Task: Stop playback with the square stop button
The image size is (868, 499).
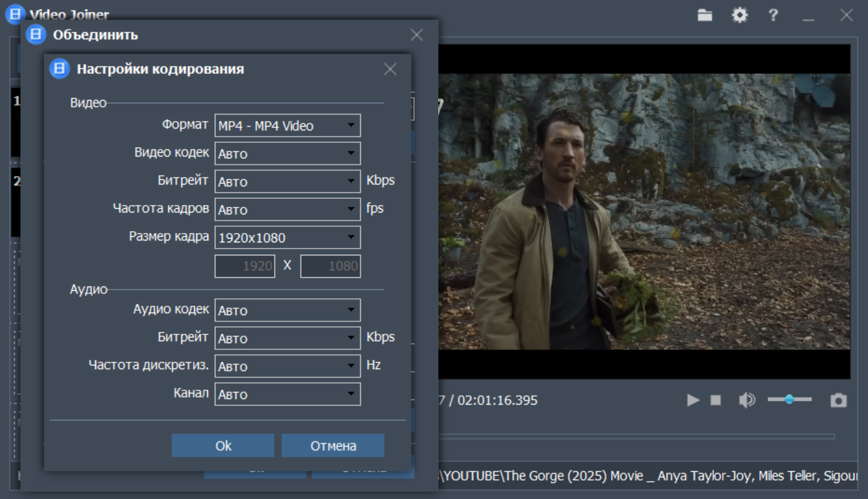Action: point(716,401)
